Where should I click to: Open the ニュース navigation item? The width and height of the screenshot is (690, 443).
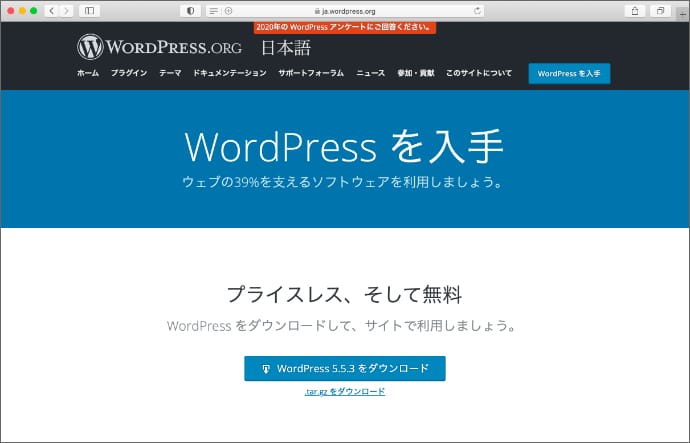coord(370,73)
